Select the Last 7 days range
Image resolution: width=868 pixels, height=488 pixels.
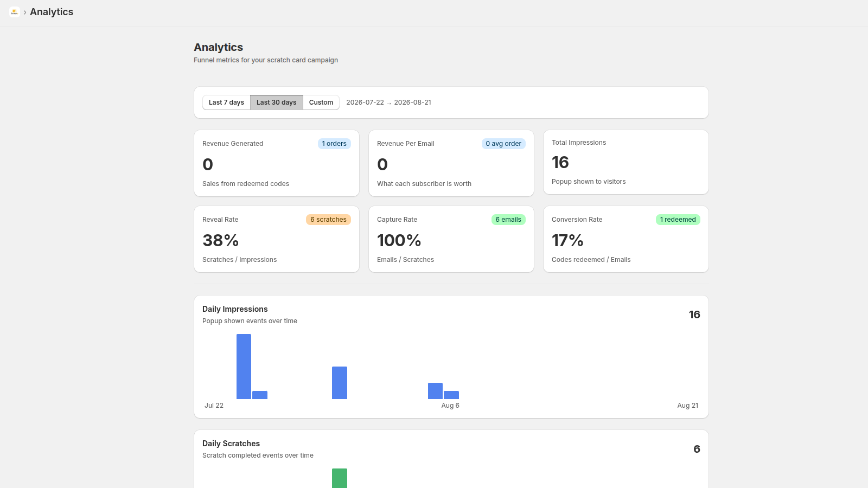pos(226,102)
